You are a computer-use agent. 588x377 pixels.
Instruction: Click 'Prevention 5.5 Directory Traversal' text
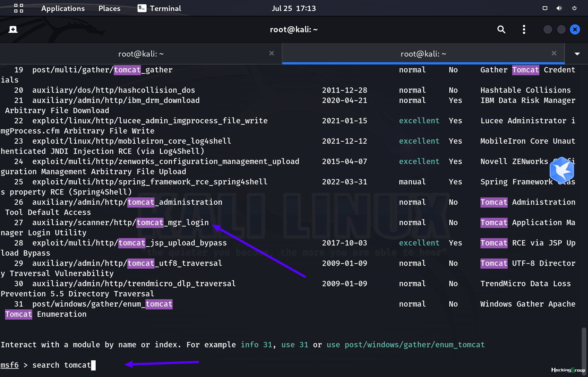pyautogui.click(x=77, y=294)
